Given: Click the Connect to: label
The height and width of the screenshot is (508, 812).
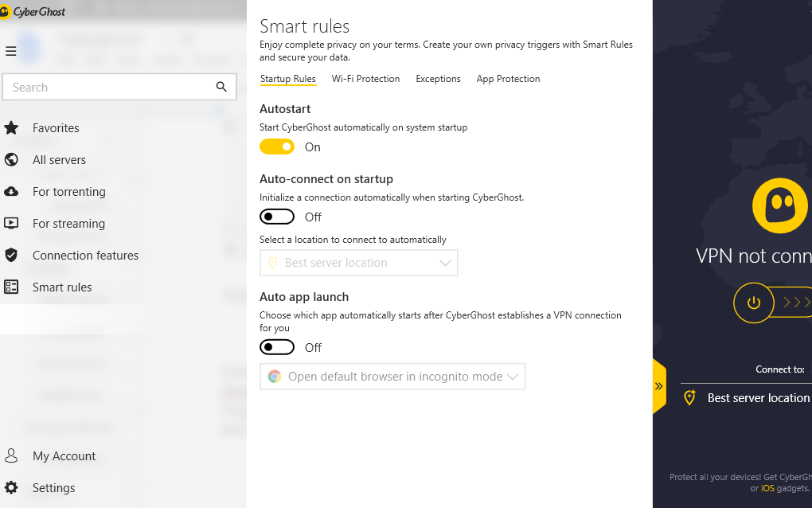Looking at the screenshot, I should tap(780, 369).
